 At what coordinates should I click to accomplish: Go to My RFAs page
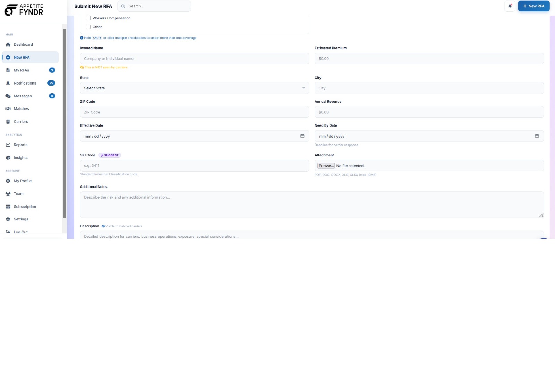click(x=30, y=70)
